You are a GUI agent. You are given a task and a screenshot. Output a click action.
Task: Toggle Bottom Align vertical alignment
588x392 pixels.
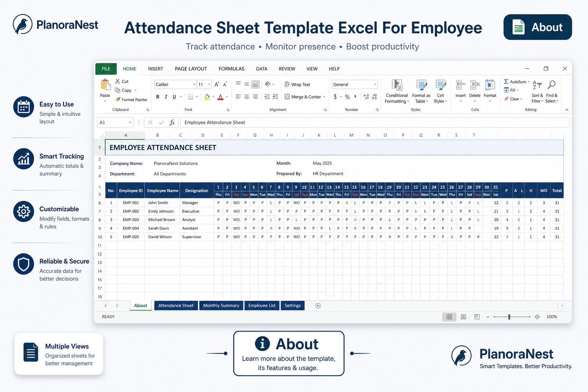[255, 84]
